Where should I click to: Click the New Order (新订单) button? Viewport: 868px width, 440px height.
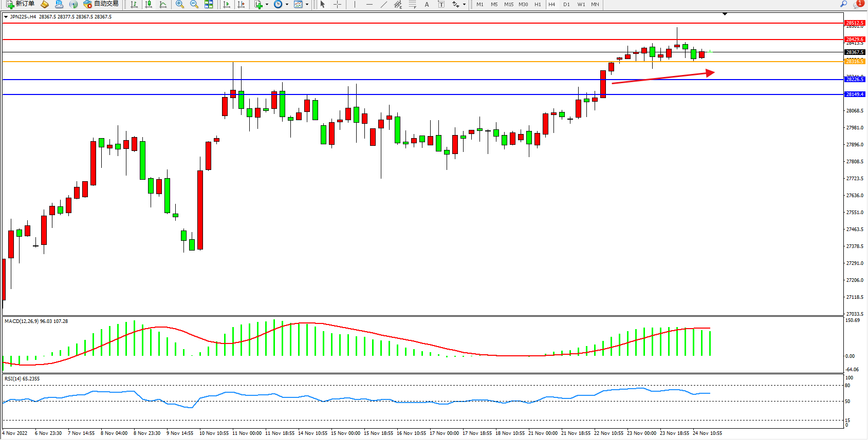coord(21,4)
